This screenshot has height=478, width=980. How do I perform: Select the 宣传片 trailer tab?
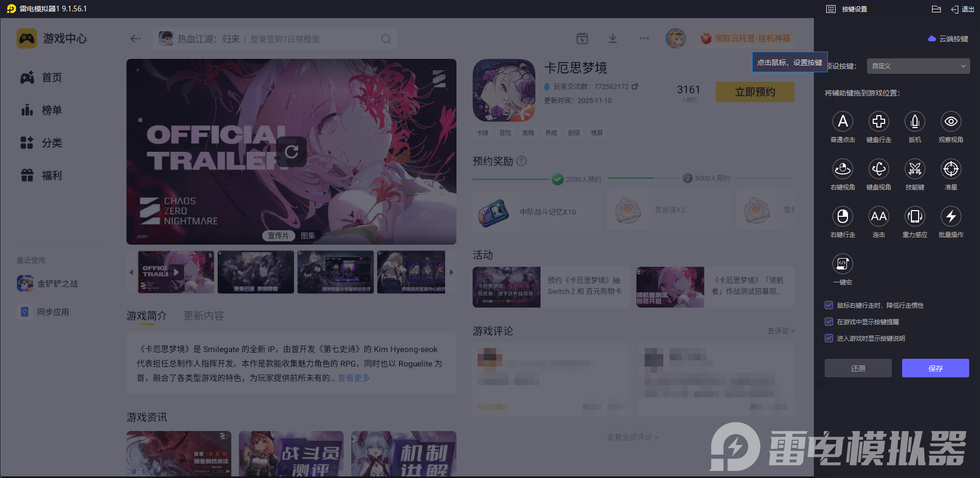[279, 235]
